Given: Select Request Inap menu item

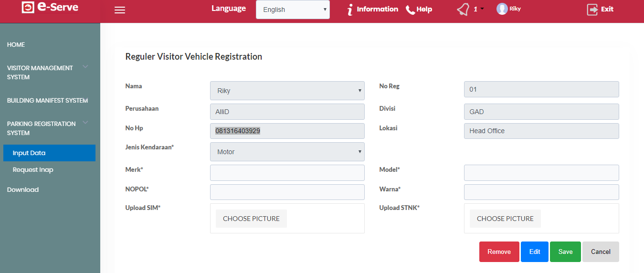Looking at the screenshot, I should click(33, 170).
